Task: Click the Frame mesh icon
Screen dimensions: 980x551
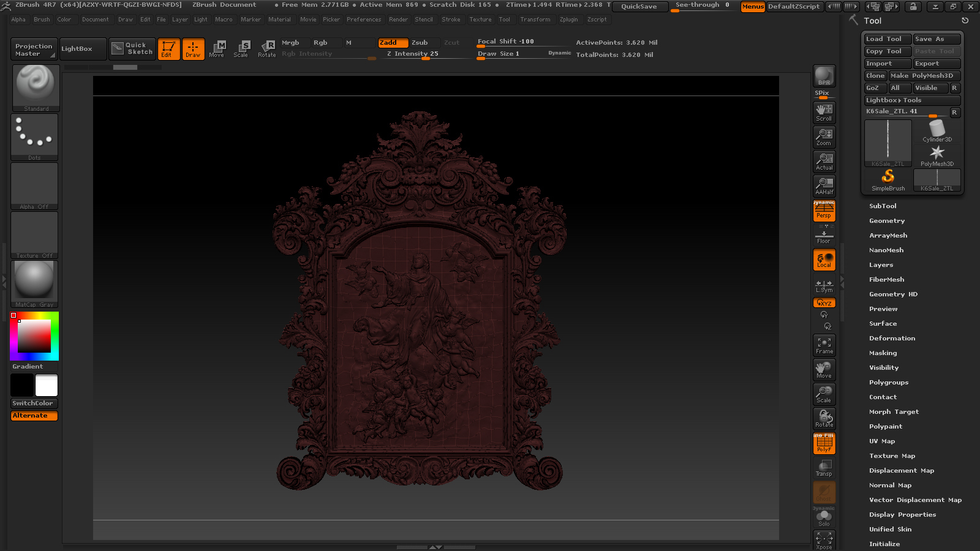Action: point(824,345)
